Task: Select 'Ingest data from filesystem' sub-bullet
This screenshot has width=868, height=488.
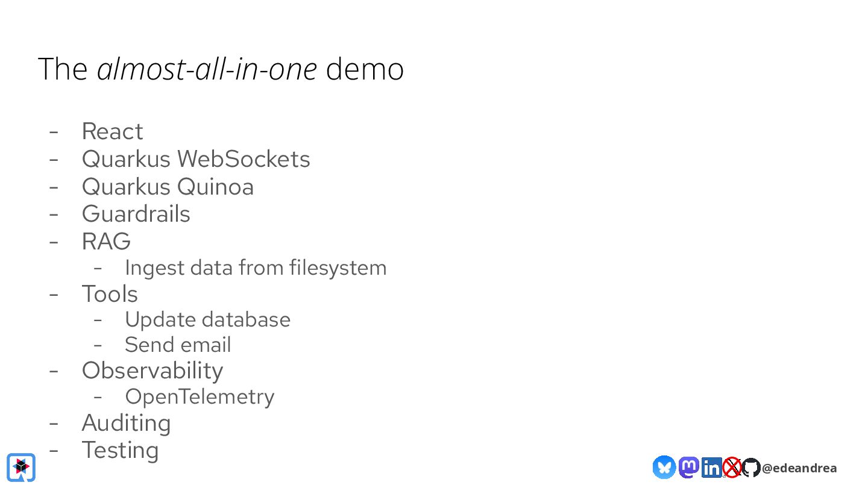Action: coord(256,267)
